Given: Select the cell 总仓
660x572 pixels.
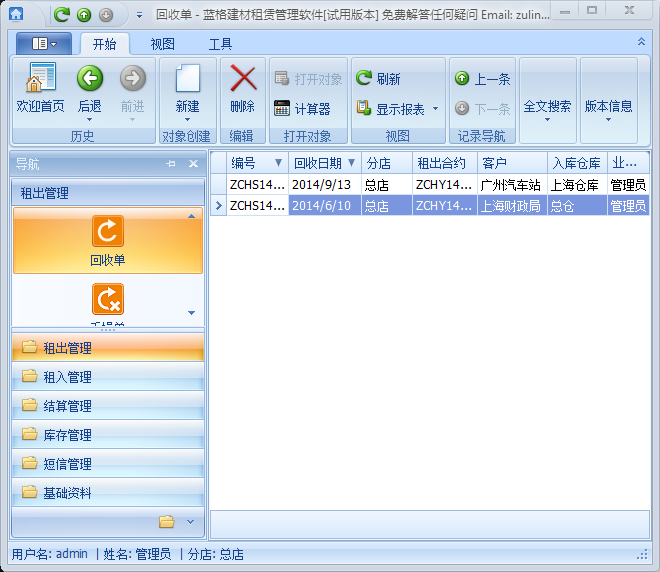Looking at the screenshot, I should click(x=577, y=205).
